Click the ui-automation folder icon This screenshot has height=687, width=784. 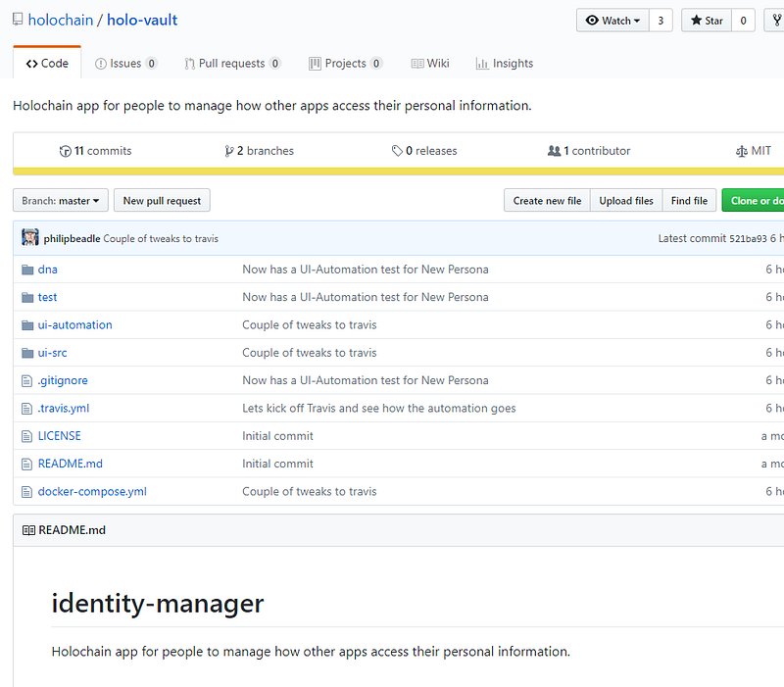[27, 325]
